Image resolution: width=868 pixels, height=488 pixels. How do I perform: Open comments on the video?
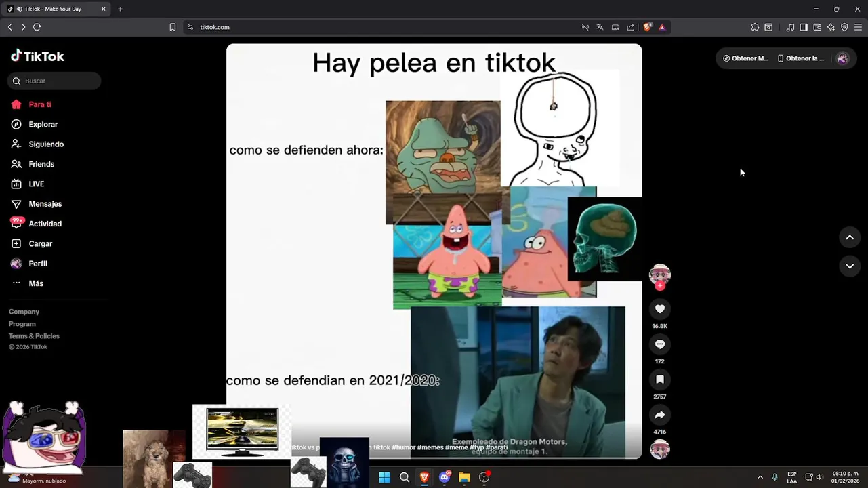tap(660, 344)
